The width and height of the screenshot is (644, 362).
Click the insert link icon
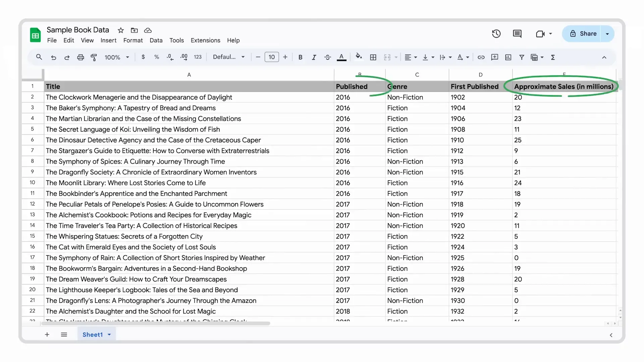481,57
